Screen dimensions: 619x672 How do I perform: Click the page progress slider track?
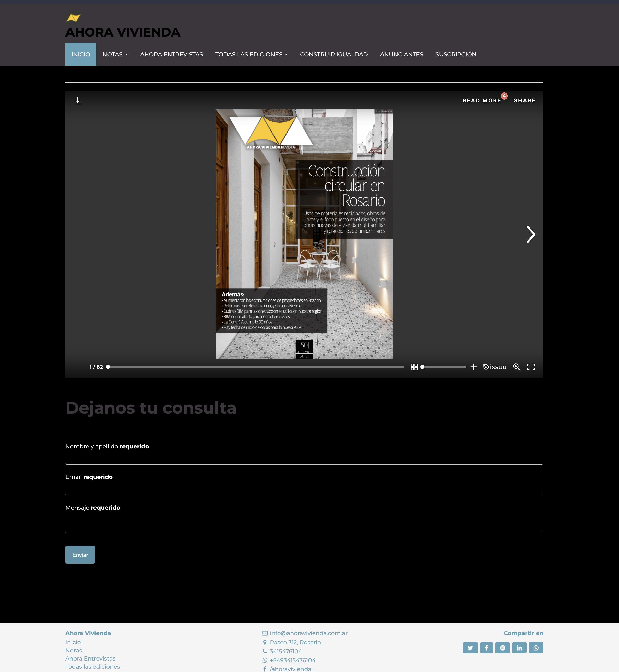click(256, 367)
